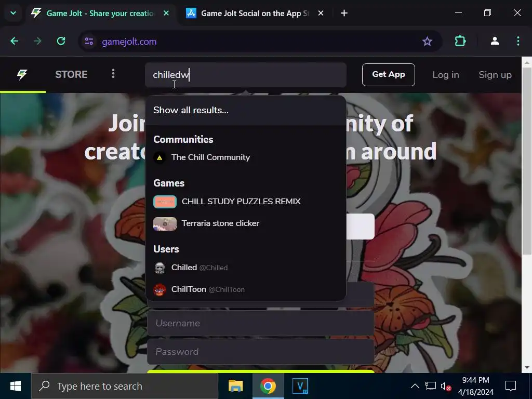Click the page vertical scrollbar thumb
Image resolution: width=532 pixels, height=399 pixels.
coord(527,161)
